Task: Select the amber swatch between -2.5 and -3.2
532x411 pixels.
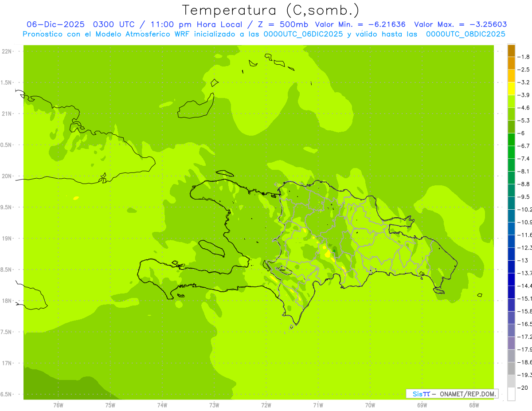Action: click(x=511, y=76)
